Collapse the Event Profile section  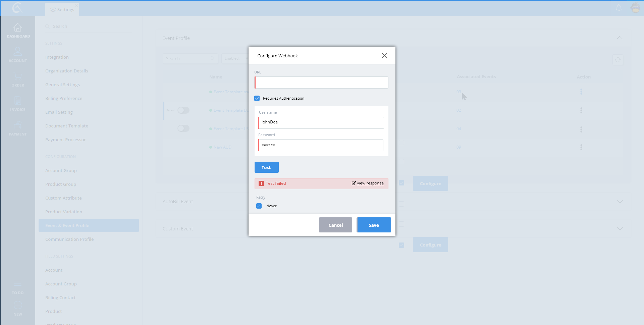pyautogui.click(x=620, y=38)
